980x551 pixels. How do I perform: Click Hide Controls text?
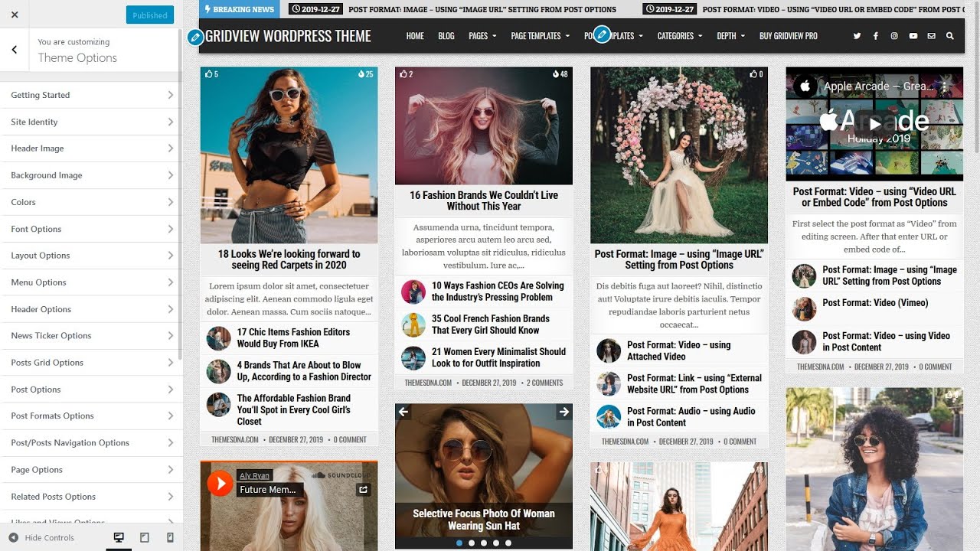[50, 538]
